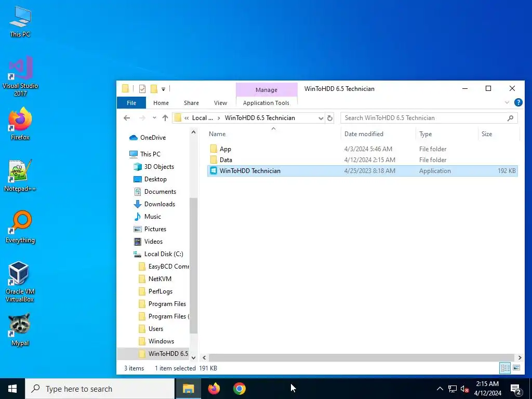Switch to Large icons view layout icon
532x399 pixels.
[516, 368]
